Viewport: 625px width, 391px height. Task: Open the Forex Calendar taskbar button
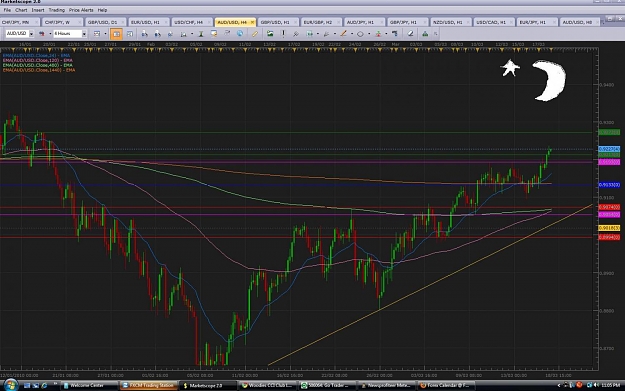(x=446, y=385)
